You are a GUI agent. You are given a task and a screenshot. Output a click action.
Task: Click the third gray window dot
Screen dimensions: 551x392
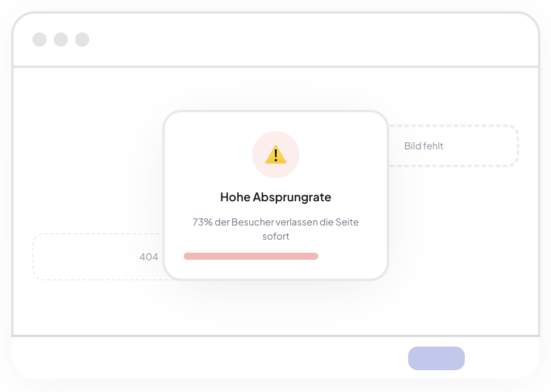coord(82,40)
